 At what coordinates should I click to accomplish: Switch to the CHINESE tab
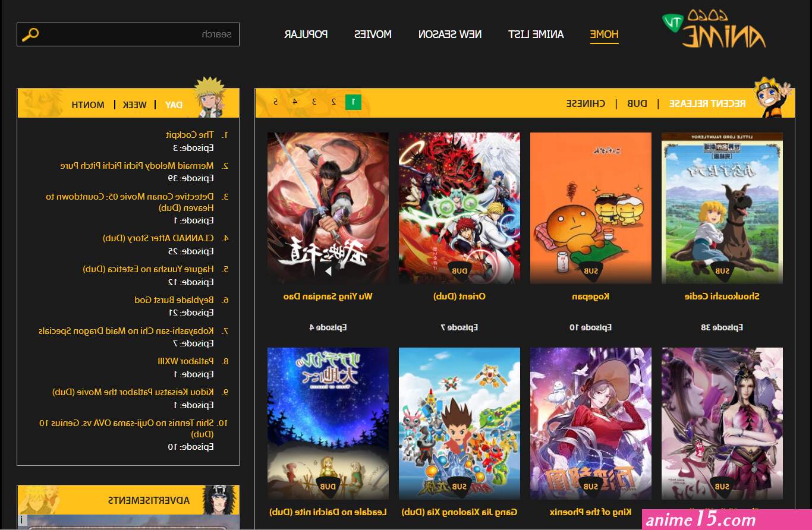pyautogui.click(x=586, y=103)
